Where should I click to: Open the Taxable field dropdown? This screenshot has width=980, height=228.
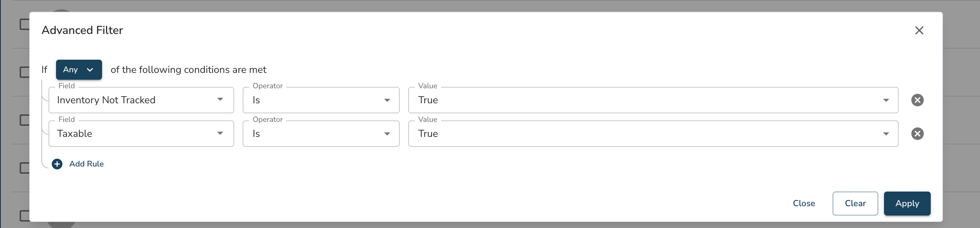[141, 134]
